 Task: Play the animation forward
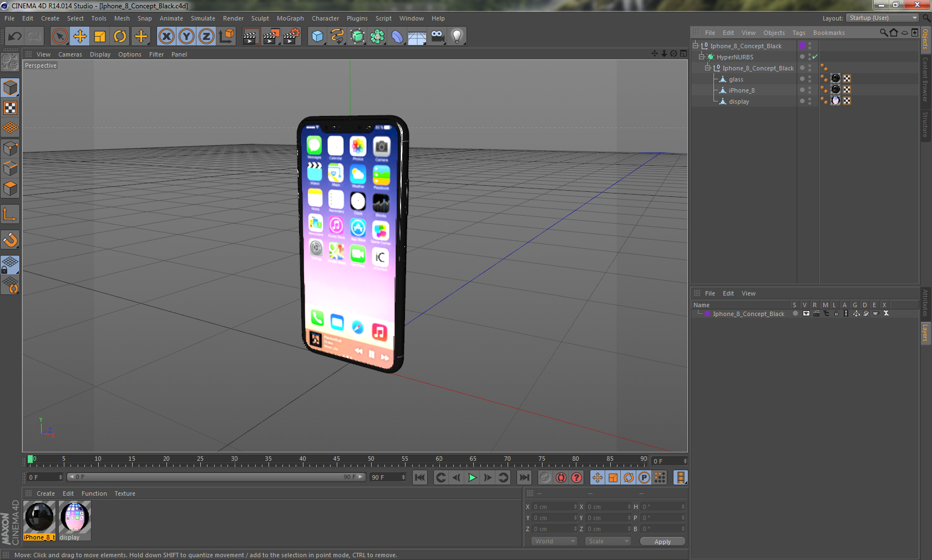coord(472,477)
